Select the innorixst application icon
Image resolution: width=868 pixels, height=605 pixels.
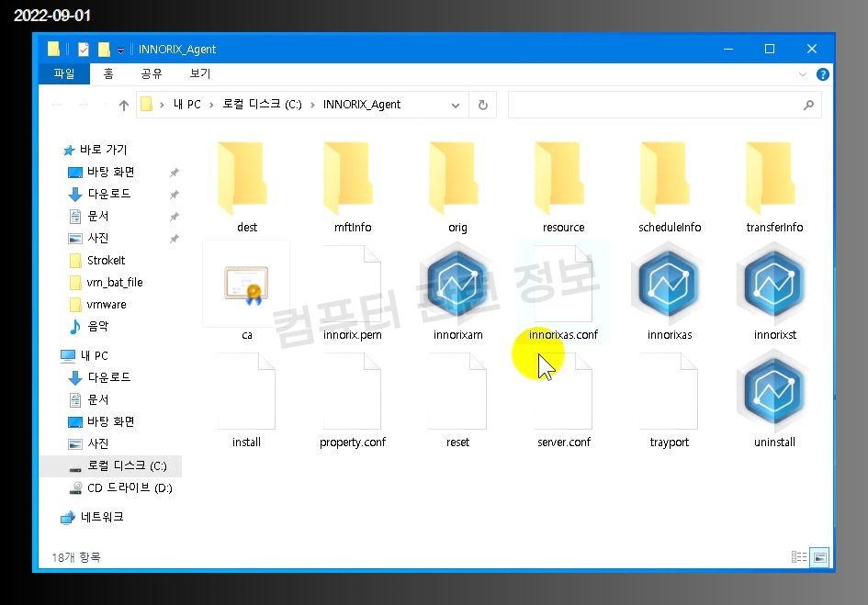(x=774, y=292)
